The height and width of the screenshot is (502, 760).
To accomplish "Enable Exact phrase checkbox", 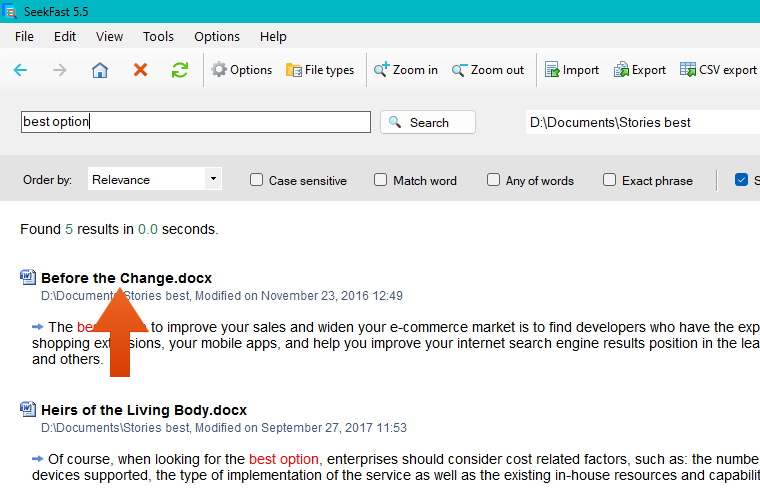I will click(609, 180).
